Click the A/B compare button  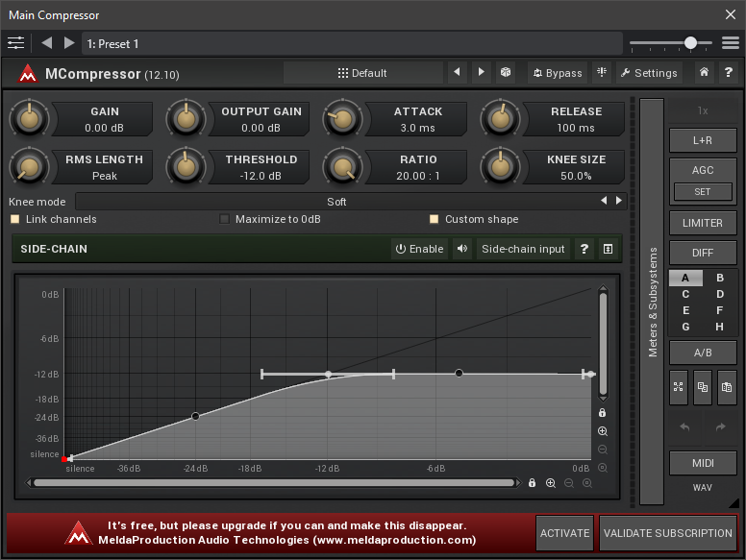[703, 353]
